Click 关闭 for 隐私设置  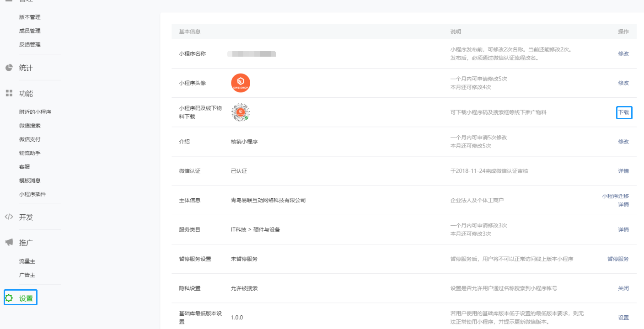[x=623, y=288]
